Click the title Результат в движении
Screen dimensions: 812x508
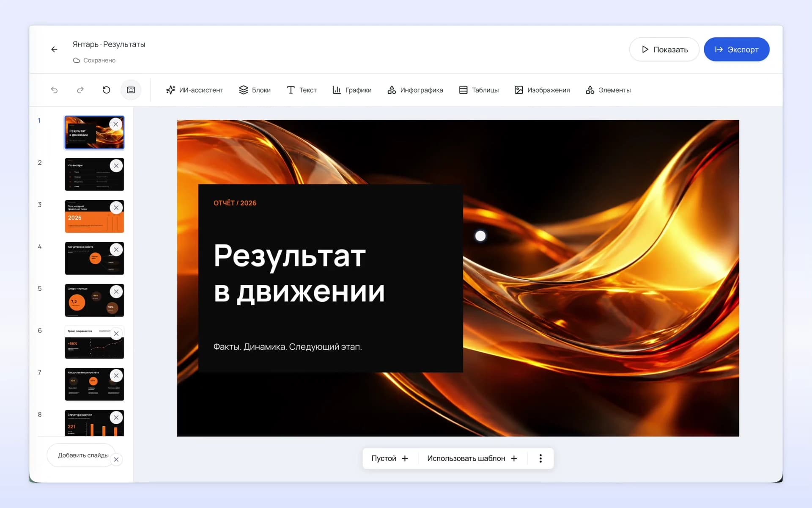(299, 273)
